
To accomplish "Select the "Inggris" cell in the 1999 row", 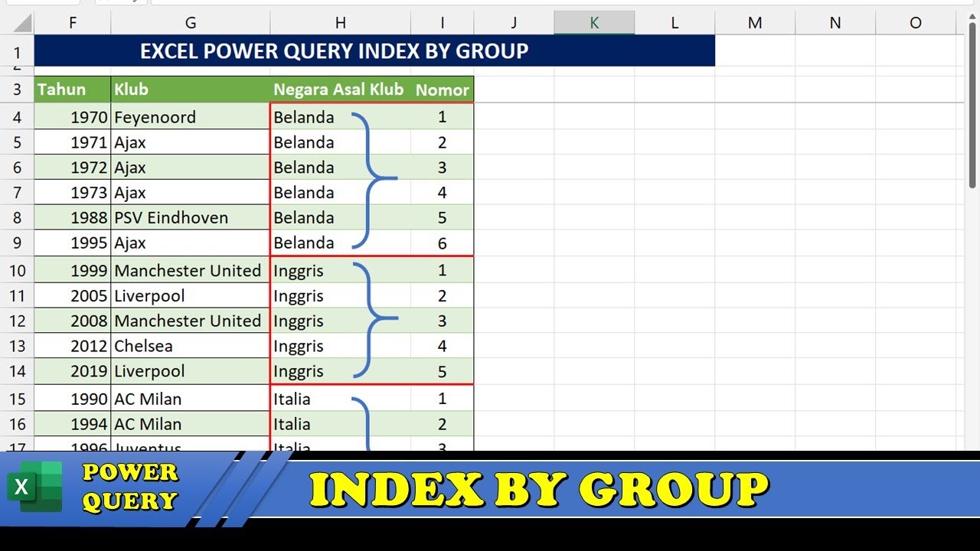I will (x=341, y=270).
